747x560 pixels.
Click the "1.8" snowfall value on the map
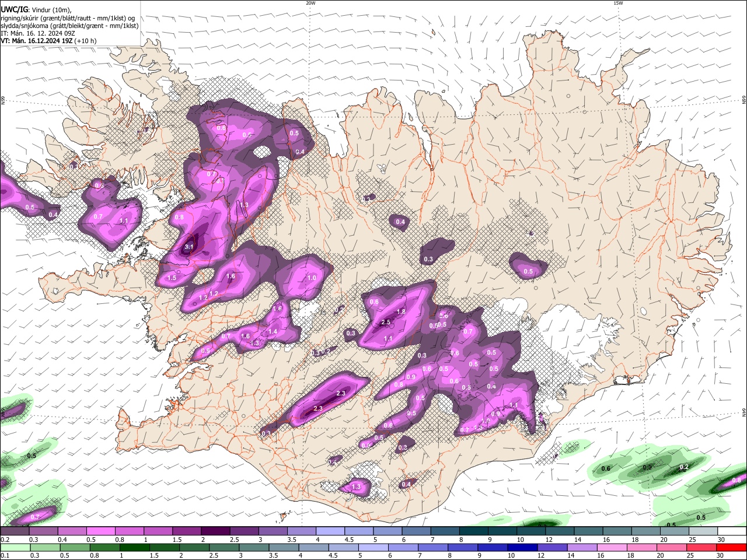coord(401,312)
